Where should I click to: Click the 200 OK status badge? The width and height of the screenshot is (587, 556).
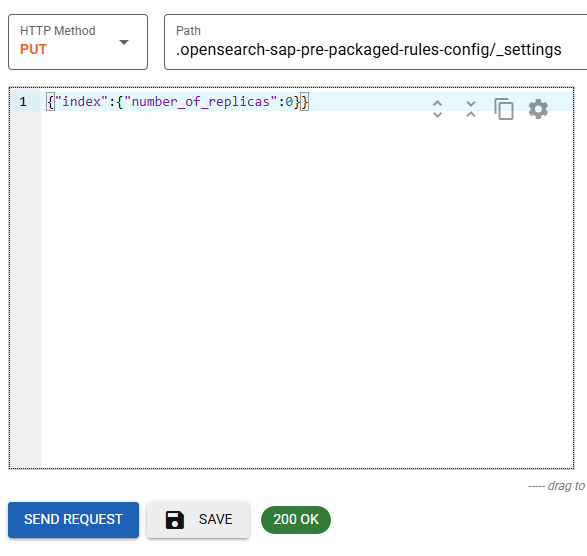coord(296,520)
